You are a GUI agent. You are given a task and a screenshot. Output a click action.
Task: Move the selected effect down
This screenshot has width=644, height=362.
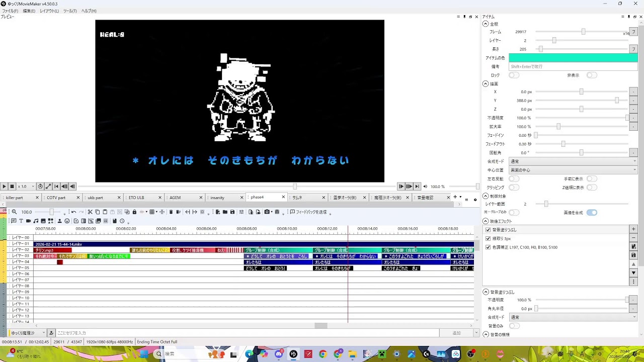pyautogui.click(x=633, y=273)
